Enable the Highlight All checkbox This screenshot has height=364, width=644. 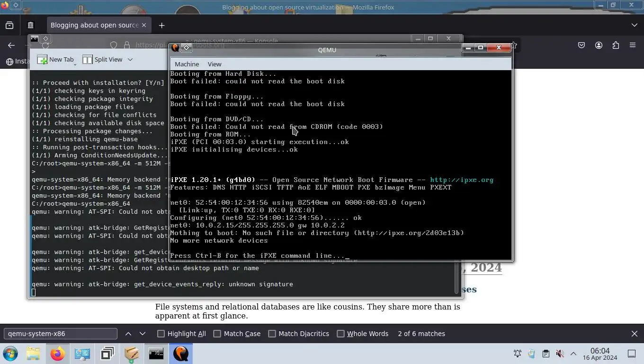(161, 334)
